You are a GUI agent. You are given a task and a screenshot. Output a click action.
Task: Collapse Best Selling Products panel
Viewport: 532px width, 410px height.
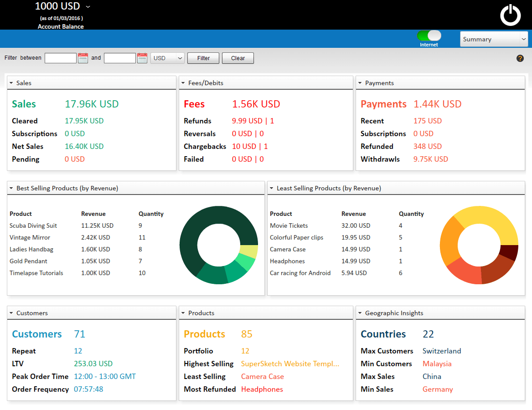click(11, 189)
